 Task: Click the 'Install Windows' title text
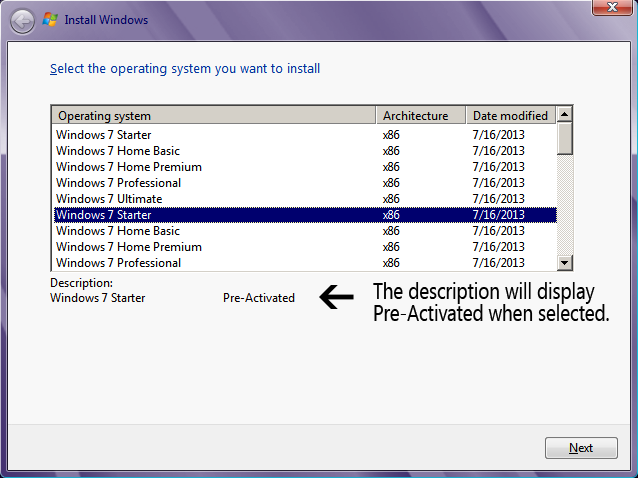(106, 20)
